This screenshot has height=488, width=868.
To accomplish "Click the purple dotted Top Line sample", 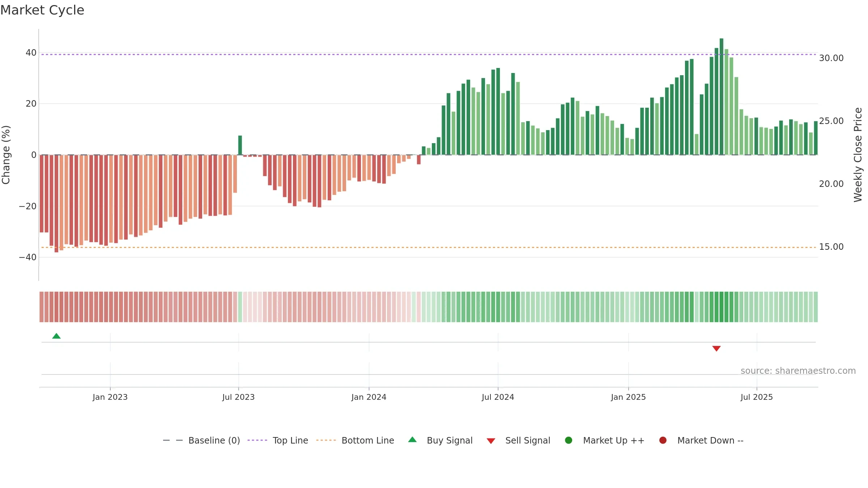I will (257, 440).
